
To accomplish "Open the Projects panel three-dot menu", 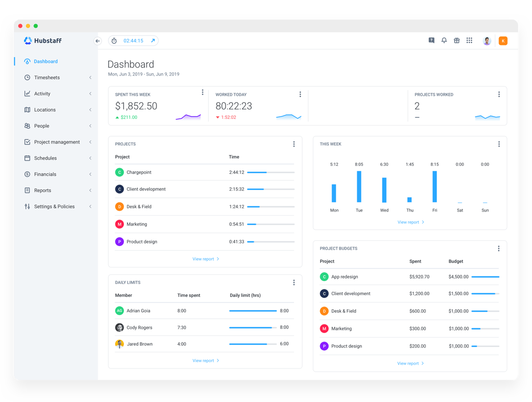I will coord(294,144).
